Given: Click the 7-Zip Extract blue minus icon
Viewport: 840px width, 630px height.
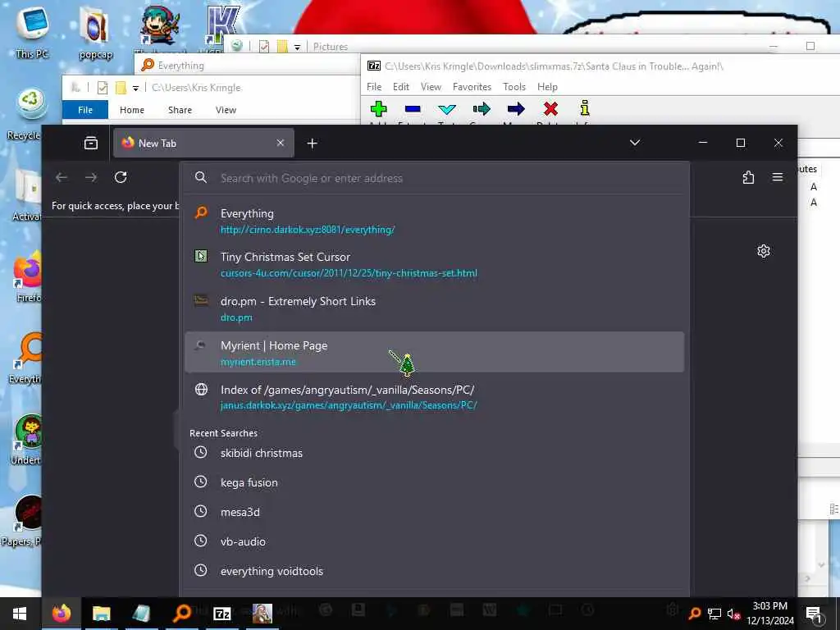Looking at the screenshot, I should [x=413, y=109].
